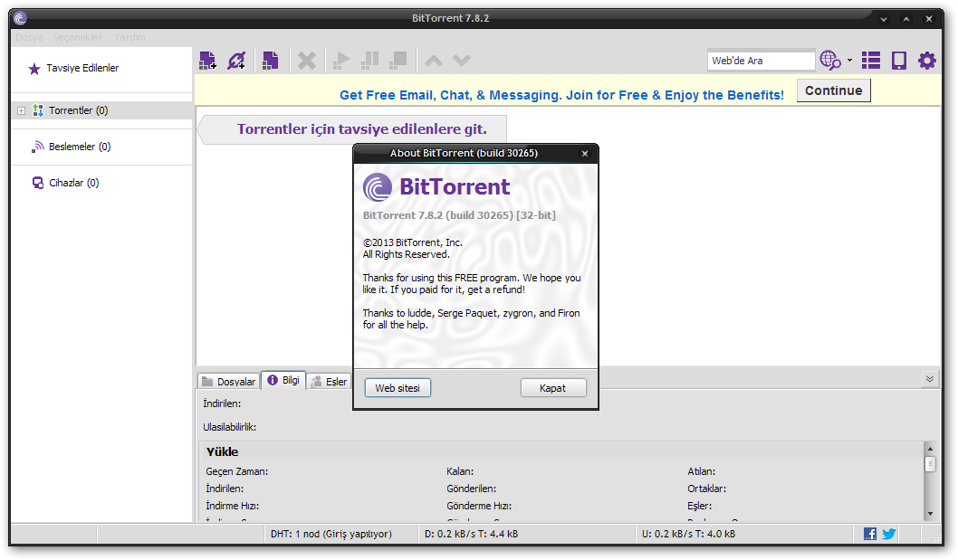Click the Continue button on the ad banner
The image size is (958, 560).
click(x=833, y=90)
